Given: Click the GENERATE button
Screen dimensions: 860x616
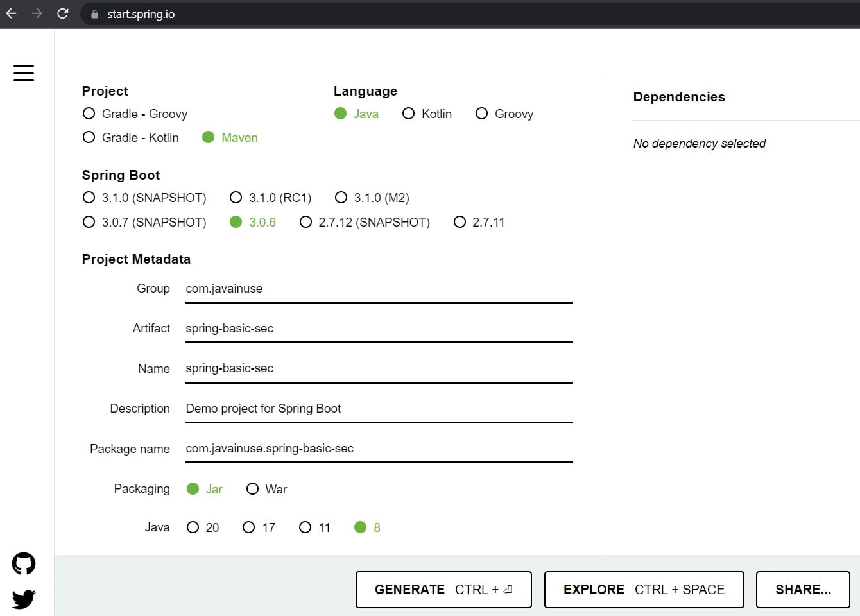Looking at the screenshot, I should [x=443, y=590].
